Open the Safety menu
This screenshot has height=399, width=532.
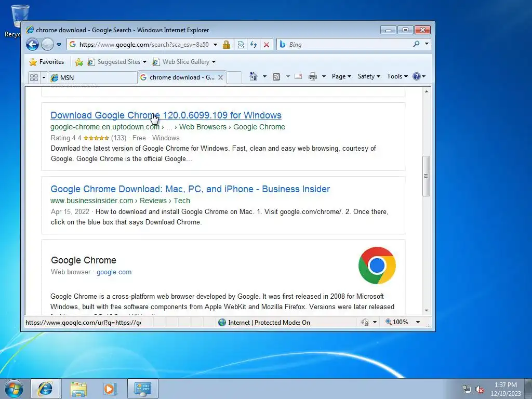tap(369, 76)
